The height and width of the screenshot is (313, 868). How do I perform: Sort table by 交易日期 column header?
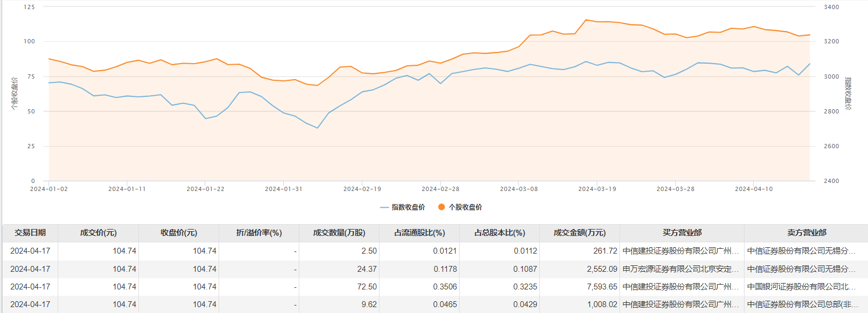click(x=30, y=233)
